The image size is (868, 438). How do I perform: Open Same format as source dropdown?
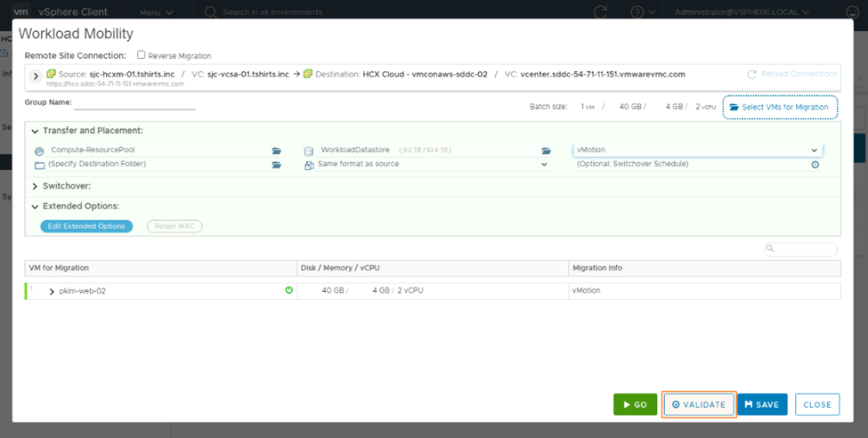coord(434,165)
